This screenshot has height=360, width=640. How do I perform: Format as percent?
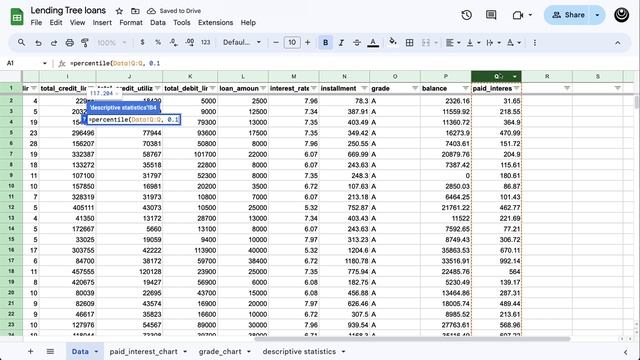pos(158,42)
